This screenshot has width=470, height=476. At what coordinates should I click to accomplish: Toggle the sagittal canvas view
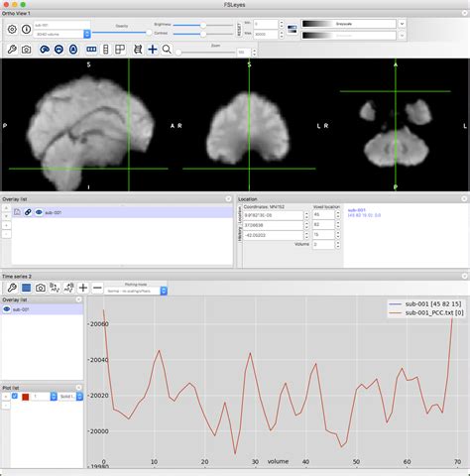click(45, 50)
